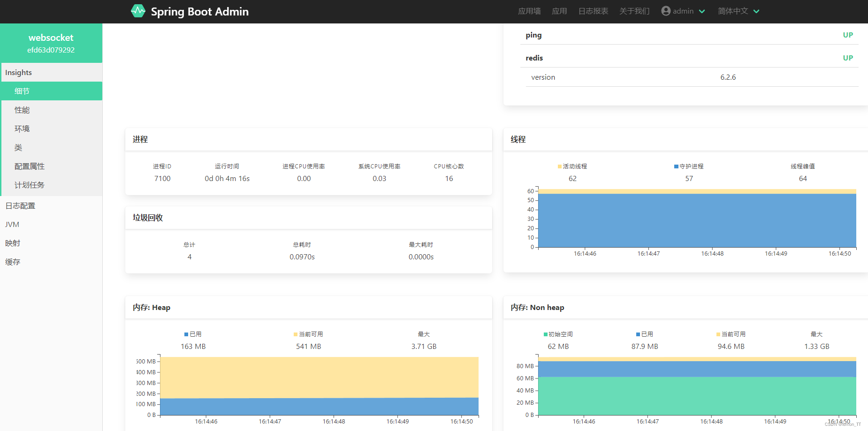Collapse the Insights sidebar section
This screenshot has height=431, width=868.
pos(51,72)
